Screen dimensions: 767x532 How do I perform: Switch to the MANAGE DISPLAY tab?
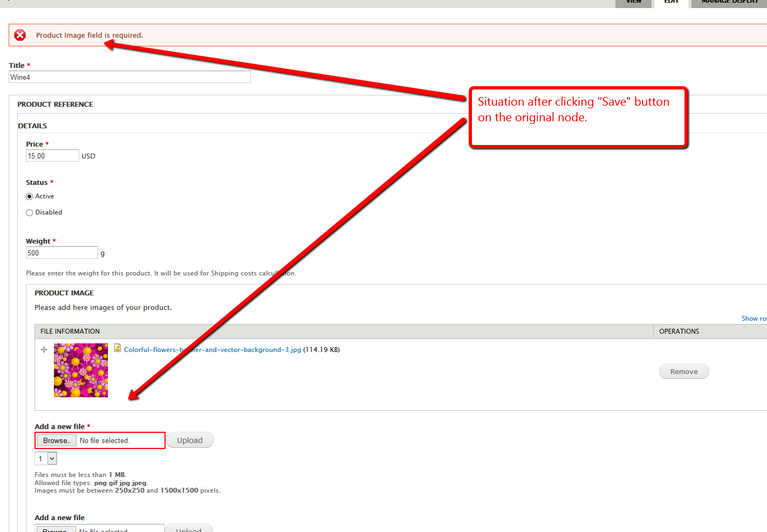pos(729,3)
